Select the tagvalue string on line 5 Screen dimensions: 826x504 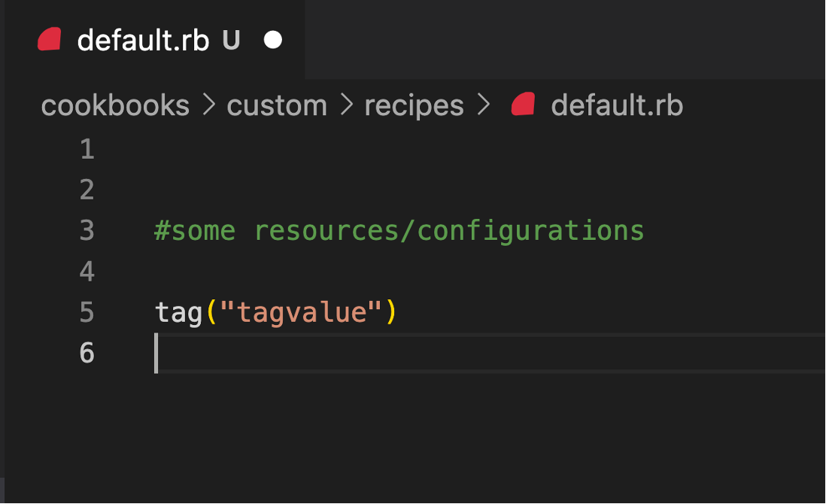pos(297,311)
